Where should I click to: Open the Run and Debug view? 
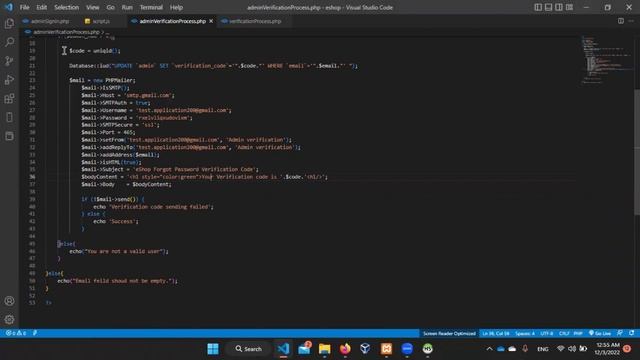point(9,80)
